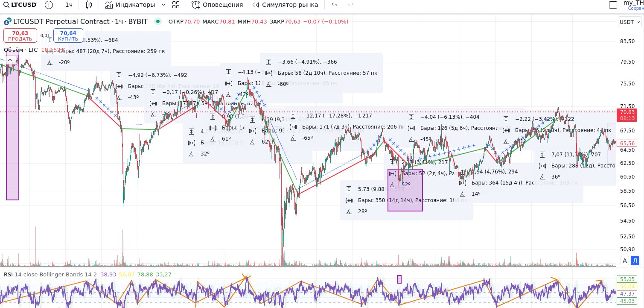This screenshot has width=644, height=308.
Task: Click the red ПРОДАТЬ sell button
Action: [x=20, y=35]
